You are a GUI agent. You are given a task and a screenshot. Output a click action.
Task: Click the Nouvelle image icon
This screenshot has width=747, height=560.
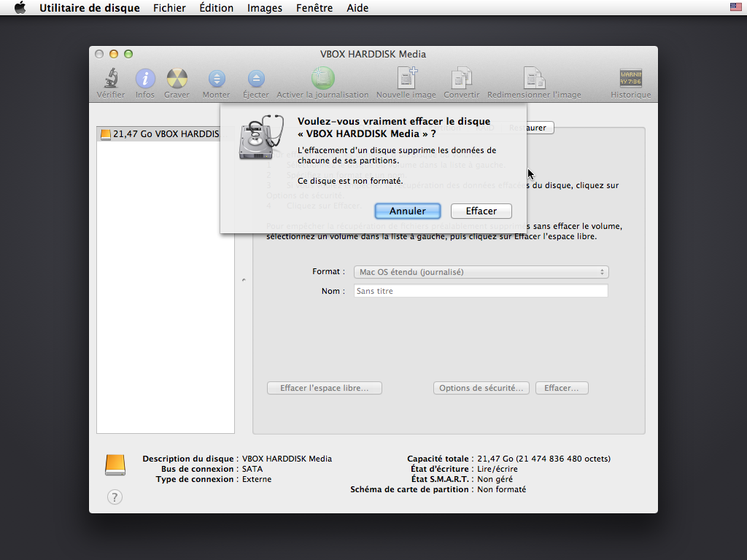point(406,79)
